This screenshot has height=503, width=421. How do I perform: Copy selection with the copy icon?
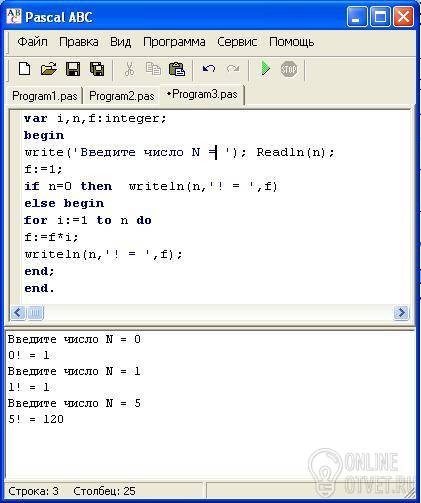tap(153, 69)
